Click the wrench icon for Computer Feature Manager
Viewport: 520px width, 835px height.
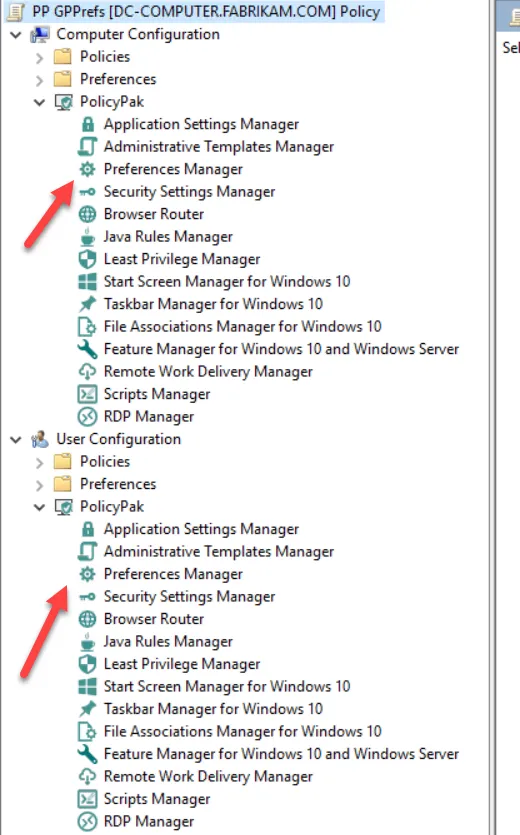coord(87,349)
